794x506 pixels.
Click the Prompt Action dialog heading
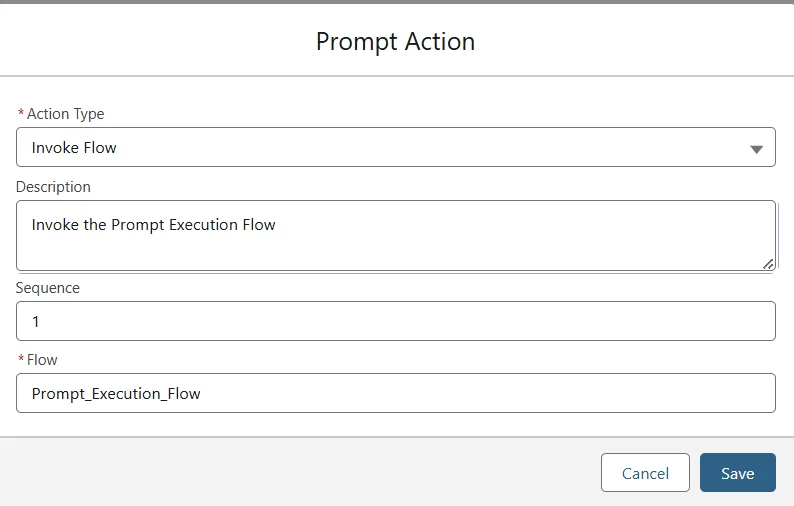coord(395,41)
